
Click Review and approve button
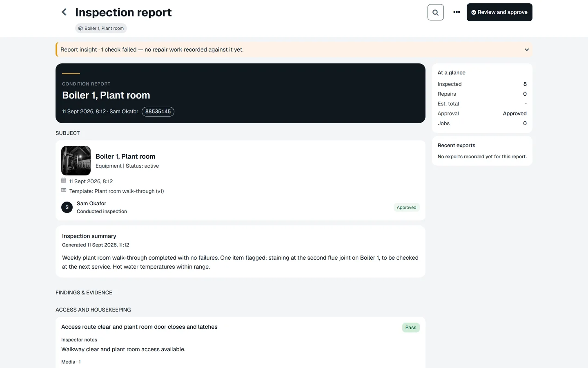499,12
